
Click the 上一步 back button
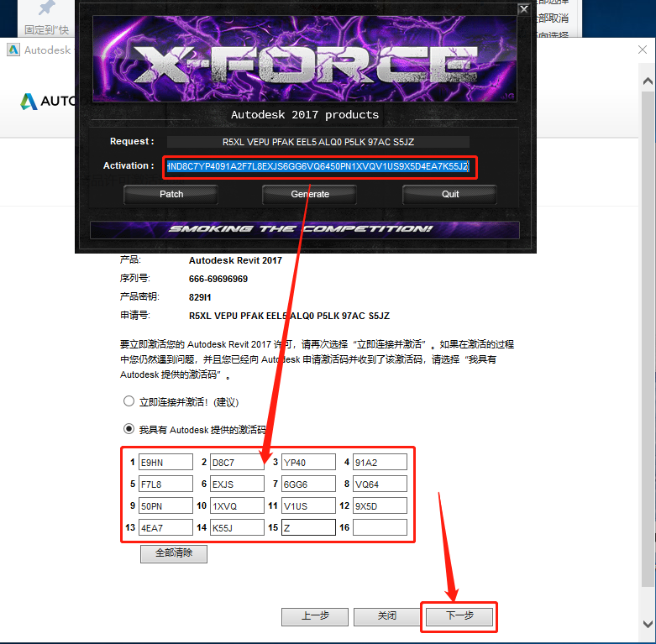click(x=315, y=616)
